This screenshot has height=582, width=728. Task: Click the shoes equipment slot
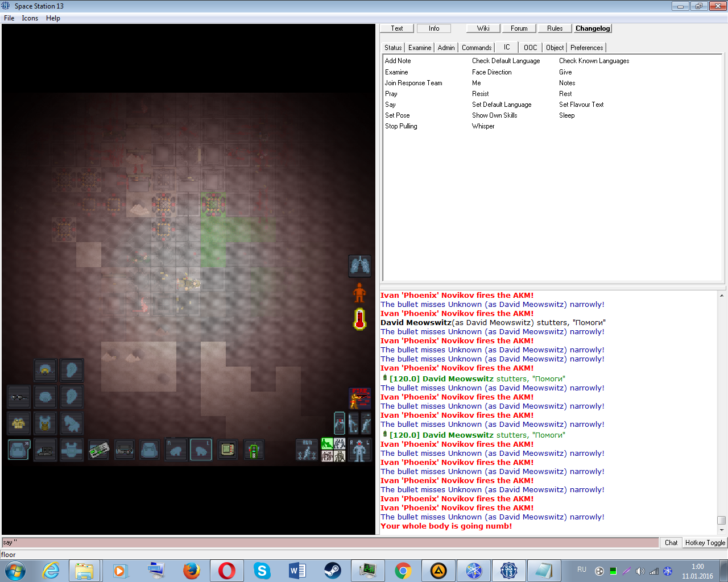point(45,450)
